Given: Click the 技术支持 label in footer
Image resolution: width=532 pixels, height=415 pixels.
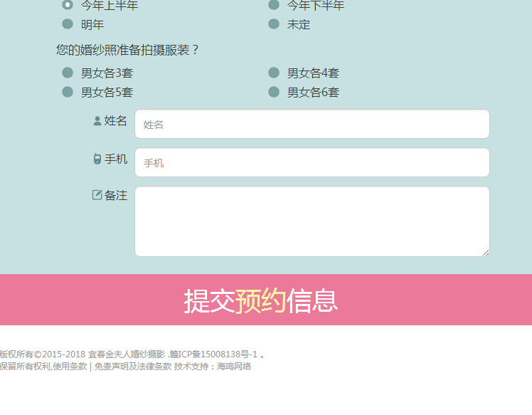Looking at the screenshot, I should [191, 367].
